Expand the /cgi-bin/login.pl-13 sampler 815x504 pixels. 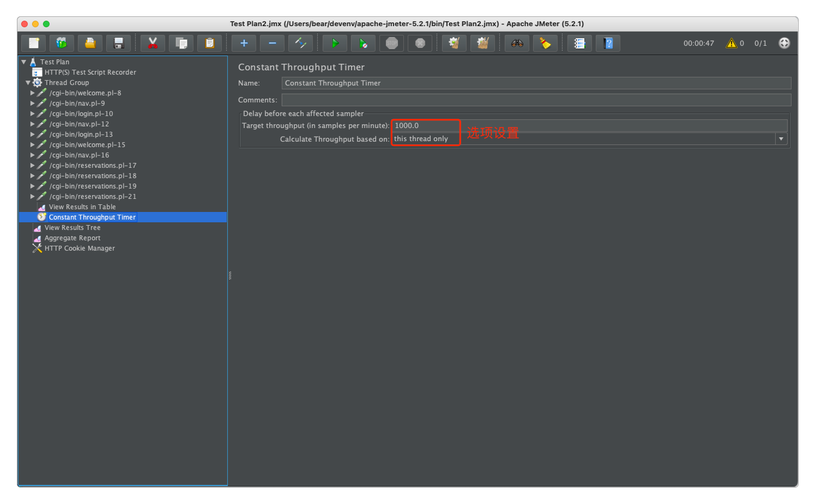(x=33, y=135)
